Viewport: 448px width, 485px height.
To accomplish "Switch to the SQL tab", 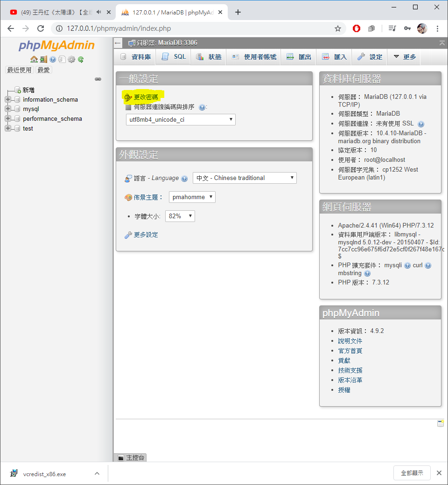I will [x=174, y=57].
